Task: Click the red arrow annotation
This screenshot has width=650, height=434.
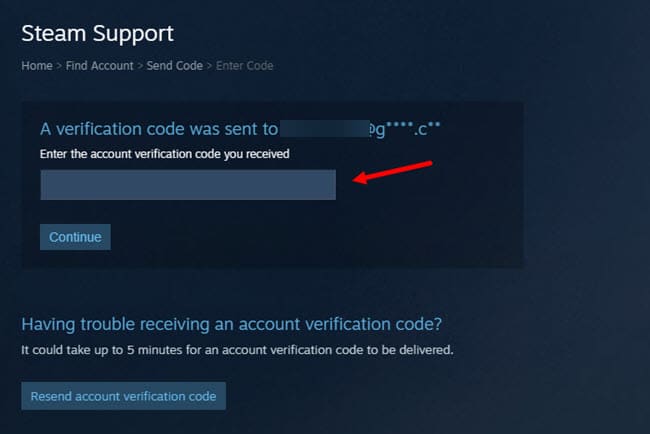Action: (x=393, y=172)
